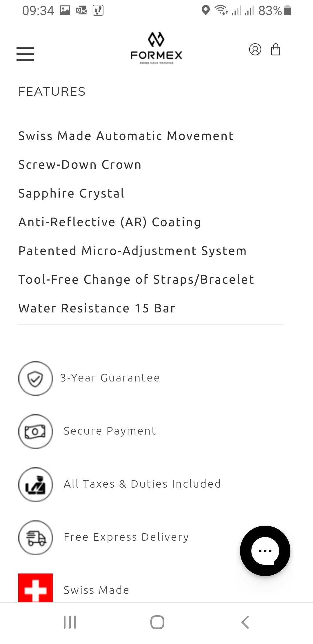Open the hamburger navigation menu
Screen dimensions: 313x644
coord(25,54)
